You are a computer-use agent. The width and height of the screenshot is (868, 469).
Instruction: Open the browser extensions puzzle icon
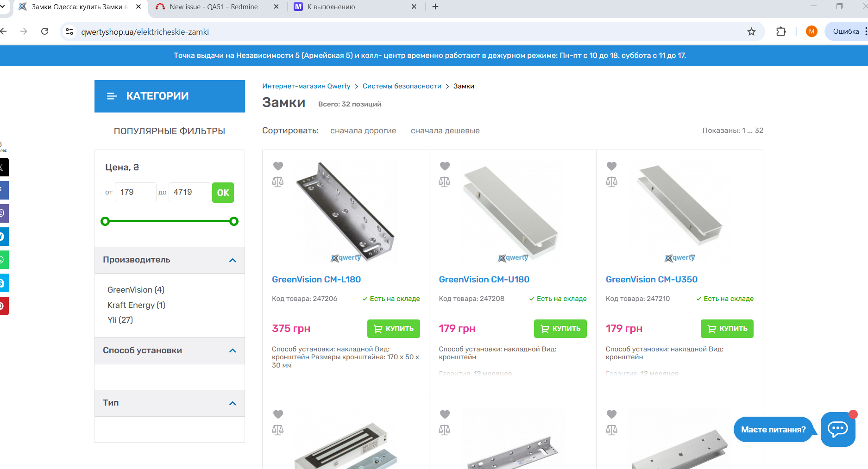pyautogui.click(x=781, y=31)
